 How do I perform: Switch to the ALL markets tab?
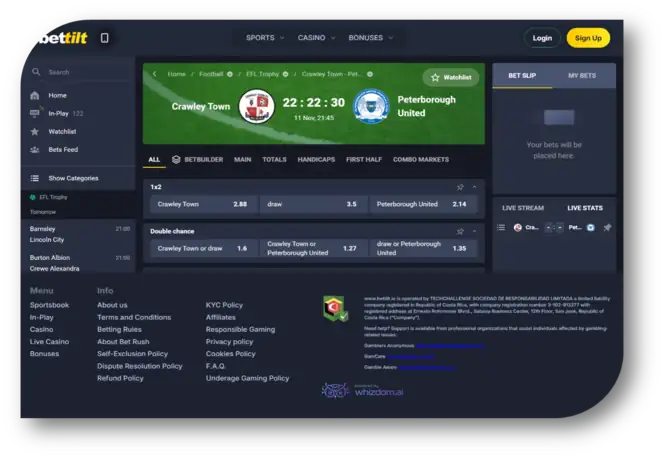(154, 160)
